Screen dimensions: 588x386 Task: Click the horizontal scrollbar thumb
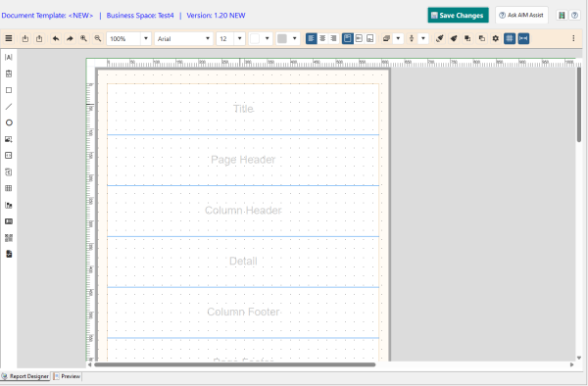235,364
